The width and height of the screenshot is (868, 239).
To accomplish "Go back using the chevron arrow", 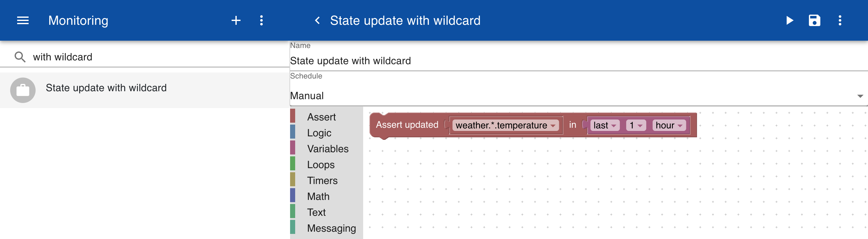I will point(317,21).
